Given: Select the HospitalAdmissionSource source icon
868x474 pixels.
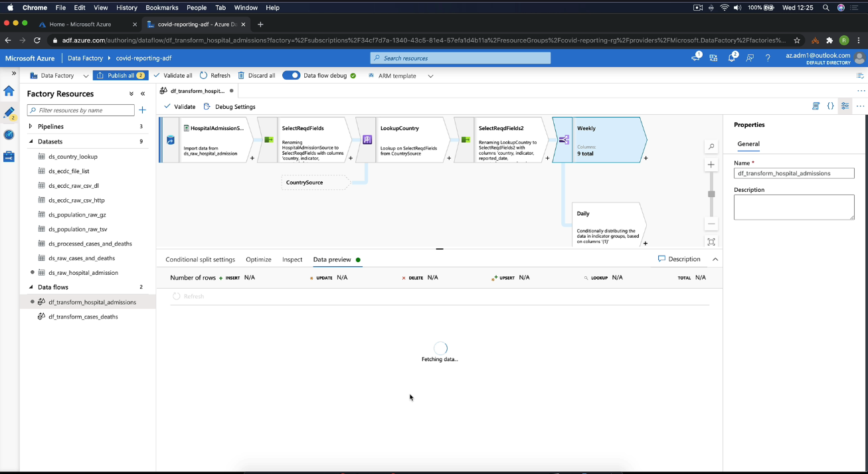Looking at the screenshot, I should (170, 140).
